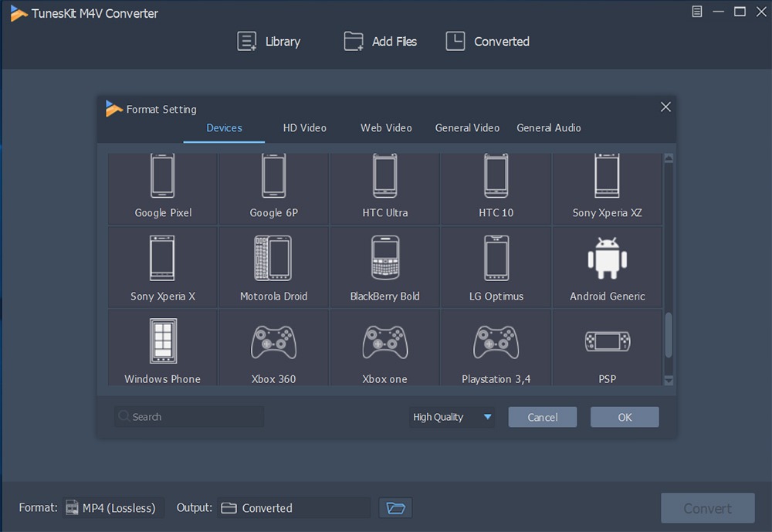
Task: Click Add Files in top toolbar
Action: coord(380,42)
